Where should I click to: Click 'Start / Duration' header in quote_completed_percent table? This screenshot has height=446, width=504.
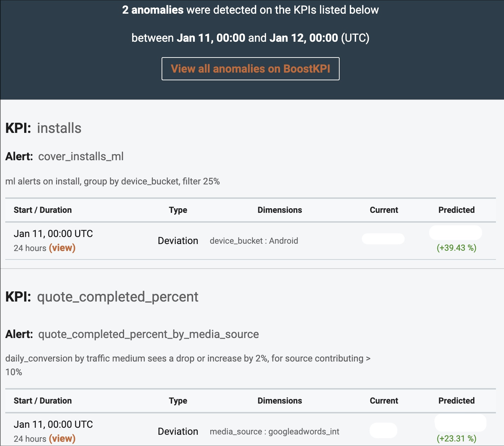pyautogui.click(x=43, y=401)
